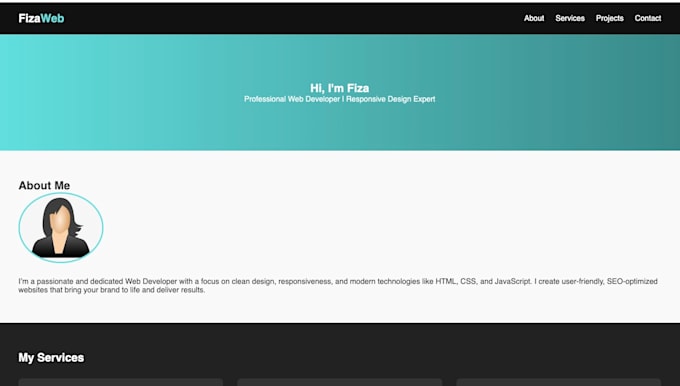Click the passionate Web Developer paragraph
The height and width of the screenshot is (386, 680).
coord(338,285)
